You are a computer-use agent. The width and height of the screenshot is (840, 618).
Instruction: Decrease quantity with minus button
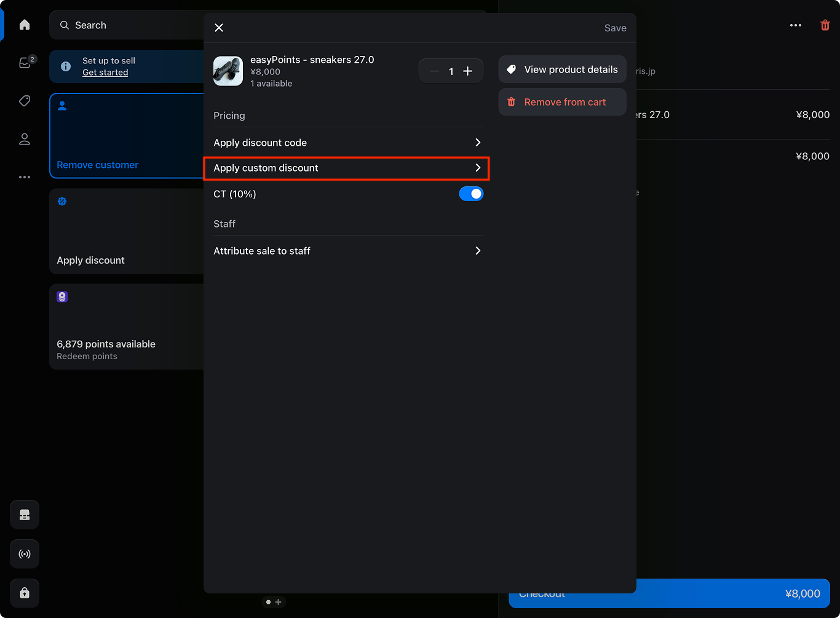(434, 71)
